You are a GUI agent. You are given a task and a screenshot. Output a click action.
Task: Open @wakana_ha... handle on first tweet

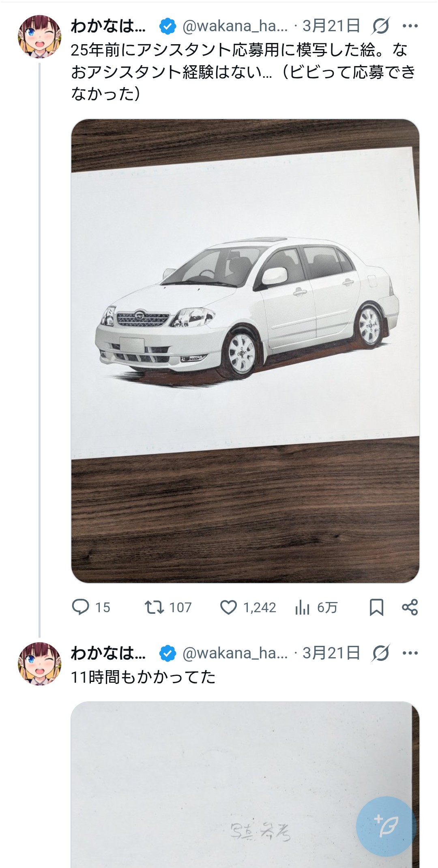(235, 26)
